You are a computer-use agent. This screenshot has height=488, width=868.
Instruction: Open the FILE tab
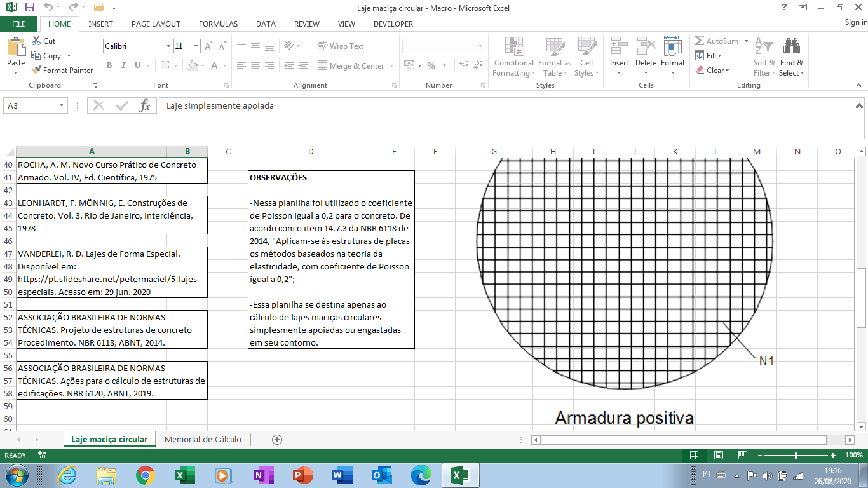click(19, 24)
